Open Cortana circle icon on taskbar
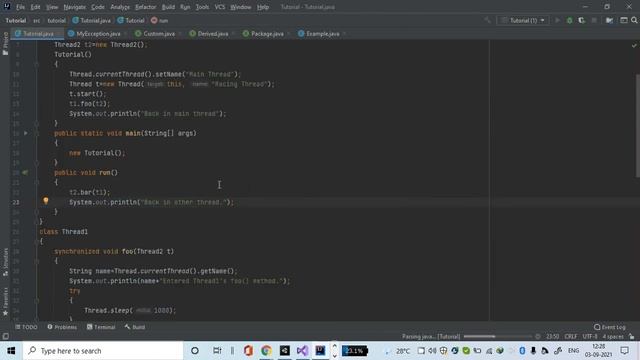This screenshot has width=640, height=360. click(x=195, y=351)
